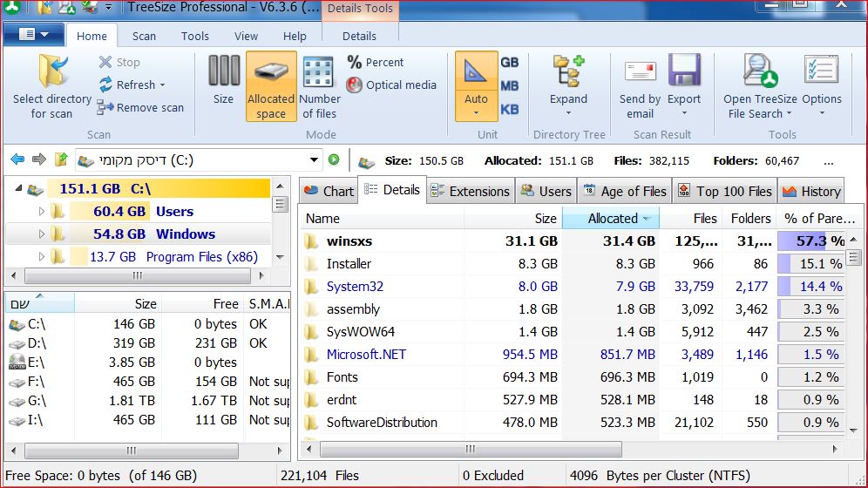Sort by Allocated column header
This screenshot has width=868, height=488.
pyautogui.click(x=611, y=219)
